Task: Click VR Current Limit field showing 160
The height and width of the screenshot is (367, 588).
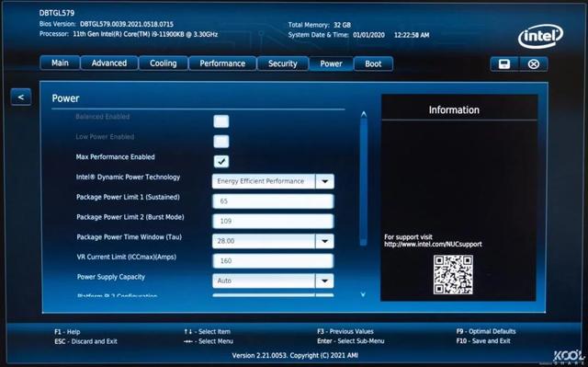Action: 273,261
